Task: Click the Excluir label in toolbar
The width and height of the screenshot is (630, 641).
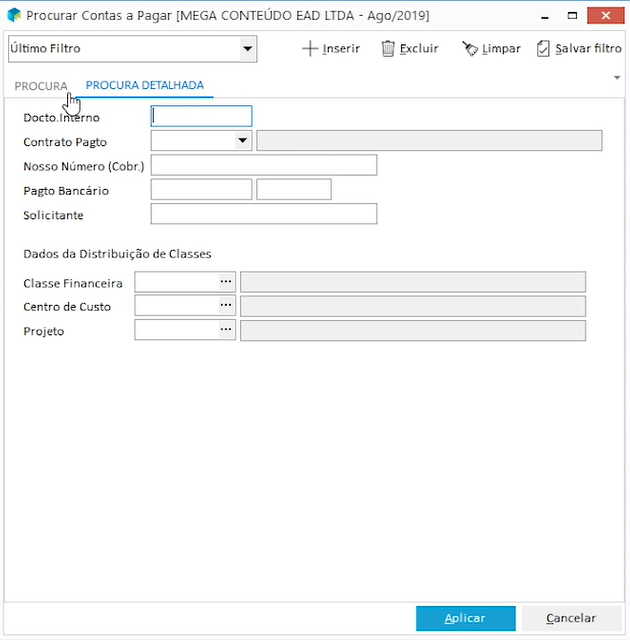Action: (419, 49)
